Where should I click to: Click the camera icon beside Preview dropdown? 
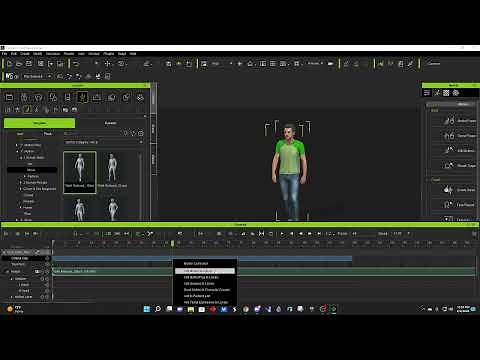click(x=330, y=63)
